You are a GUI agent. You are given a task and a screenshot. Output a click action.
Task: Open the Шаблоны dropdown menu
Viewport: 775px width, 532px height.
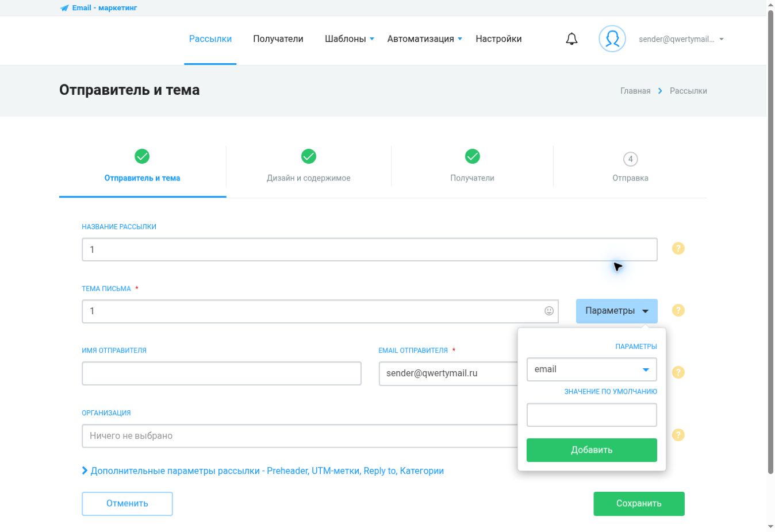point(350,39)
